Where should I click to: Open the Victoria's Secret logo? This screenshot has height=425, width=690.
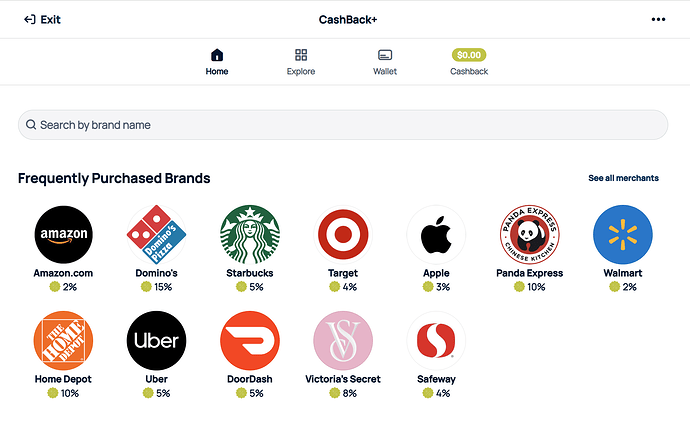click(343, 341)
